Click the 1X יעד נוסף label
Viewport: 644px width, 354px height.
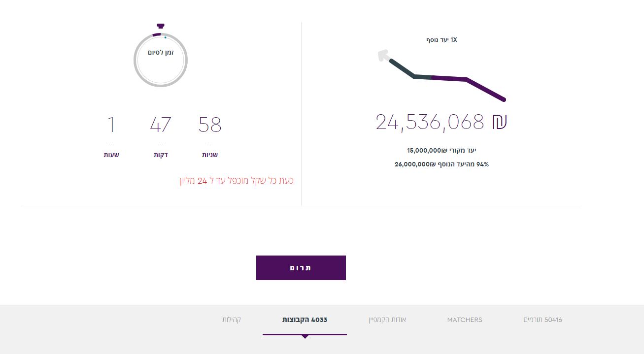pos(441,40)
